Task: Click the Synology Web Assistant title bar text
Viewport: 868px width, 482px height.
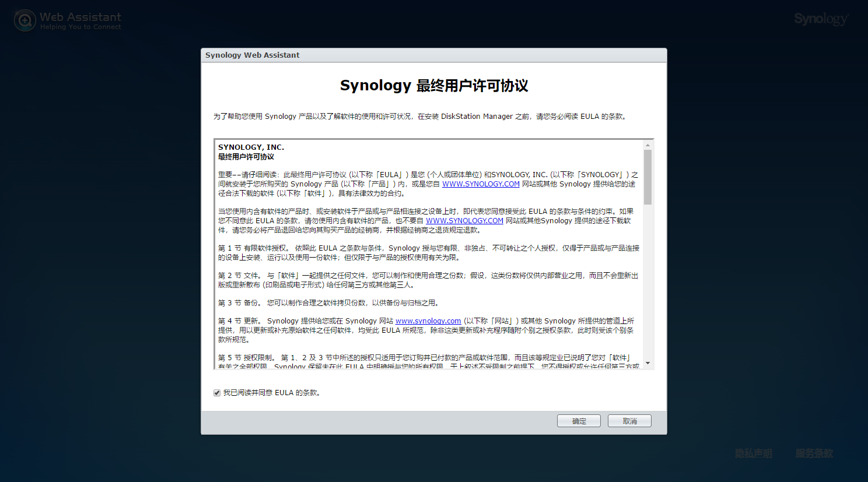Action: tap(252, 55)
